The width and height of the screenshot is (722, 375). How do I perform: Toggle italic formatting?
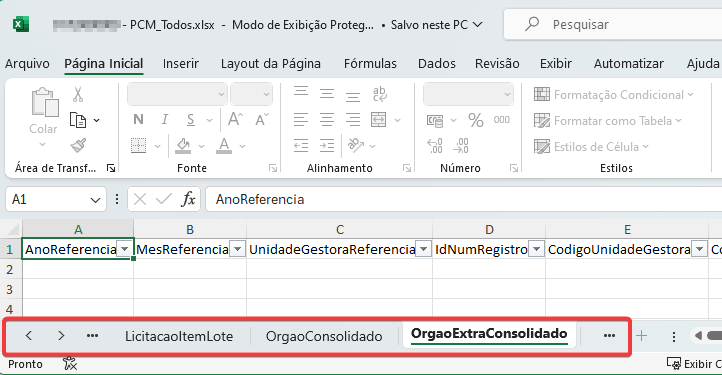(x=164, y=120)
